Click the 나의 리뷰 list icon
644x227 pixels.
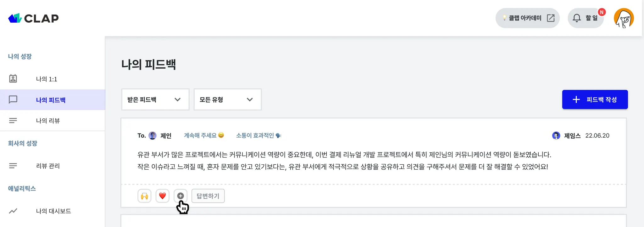click(x=13, y=121)
